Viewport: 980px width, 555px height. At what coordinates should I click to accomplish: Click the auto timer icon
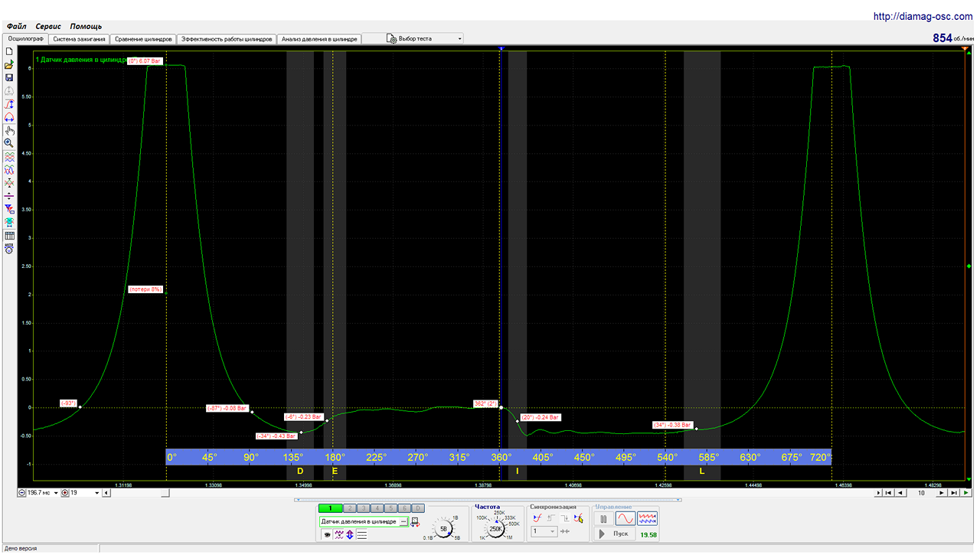tap(9, 249)
